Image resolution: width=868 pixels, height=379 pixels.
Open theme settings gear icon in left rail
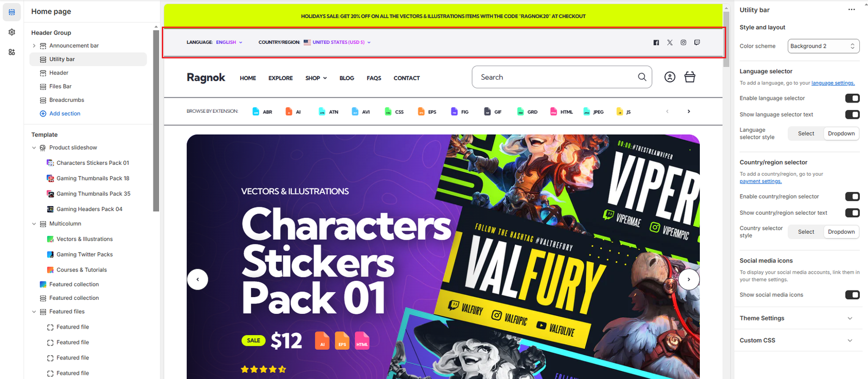12,32
